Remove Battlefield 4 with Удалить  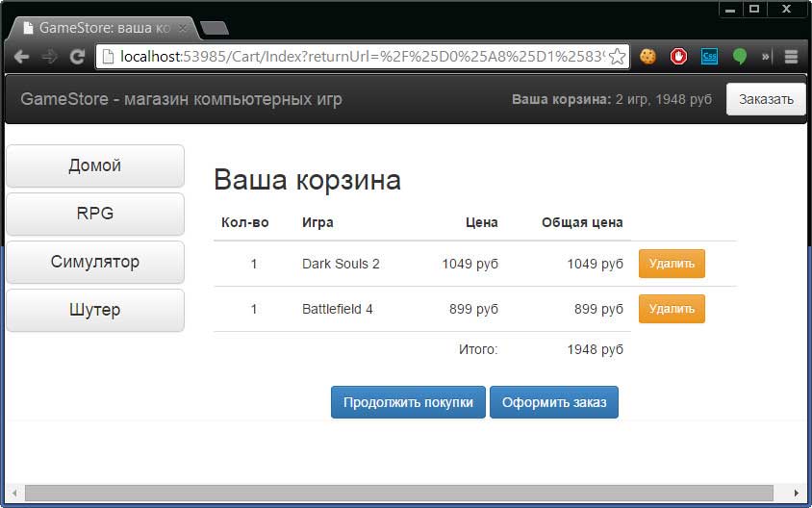[672, 309]
